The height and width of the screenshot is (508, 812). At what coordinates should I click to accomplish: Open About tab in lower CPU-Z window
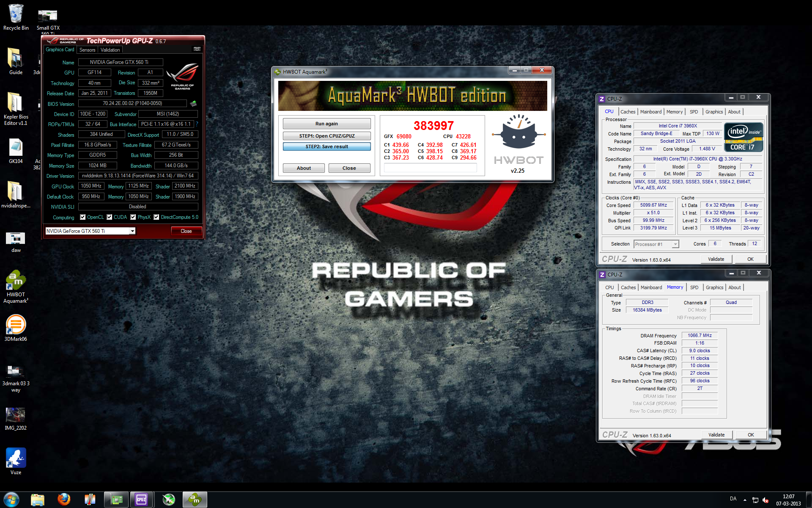tap(735, 287)
